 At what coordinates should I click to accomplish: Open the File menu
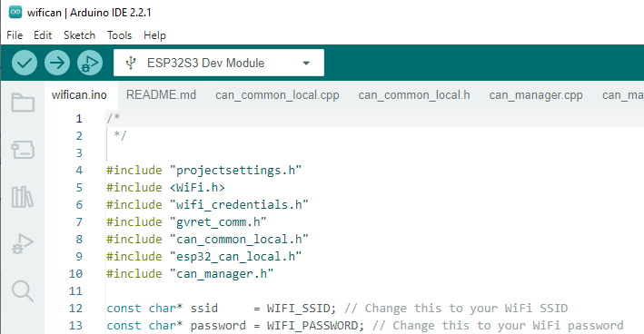click(15, 35)
